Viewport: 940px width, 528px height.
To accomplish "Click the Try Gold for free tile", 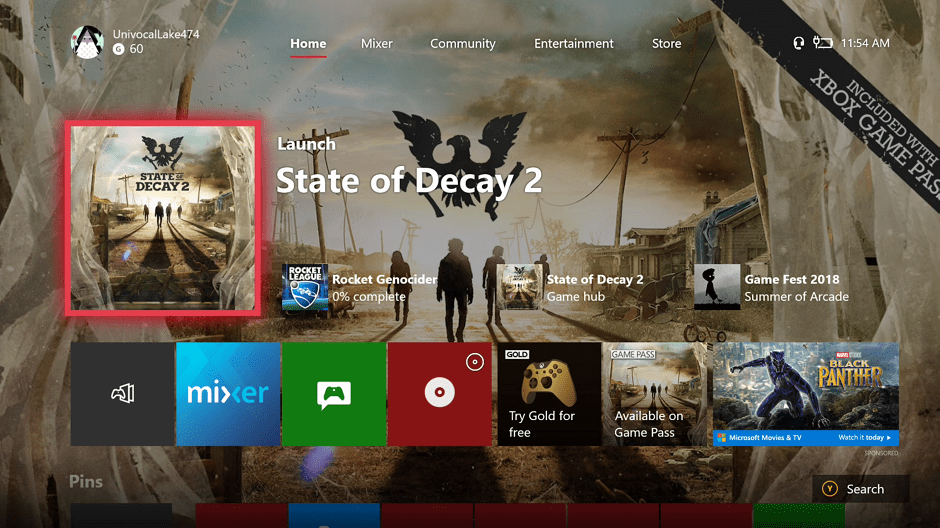I will (x=548, y=394).
